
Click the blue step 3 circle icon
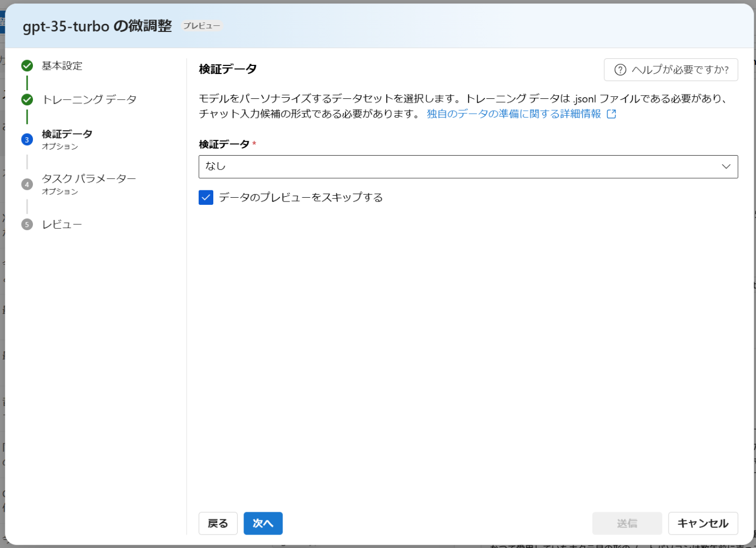pyautogui.click(x=27, y=139)
